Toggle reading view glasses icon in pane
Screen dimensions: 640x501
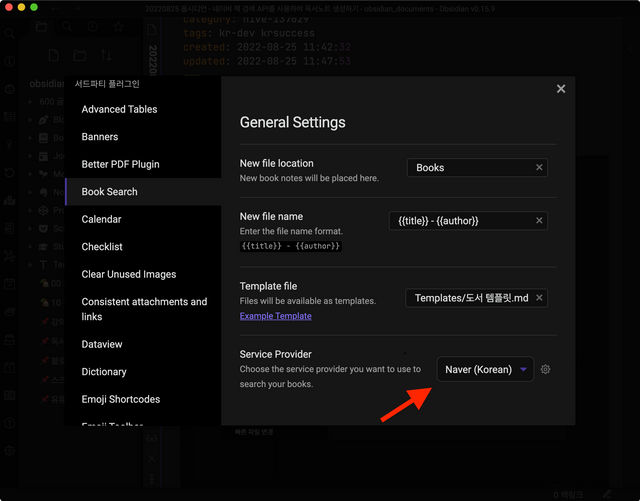click(151, 439)
